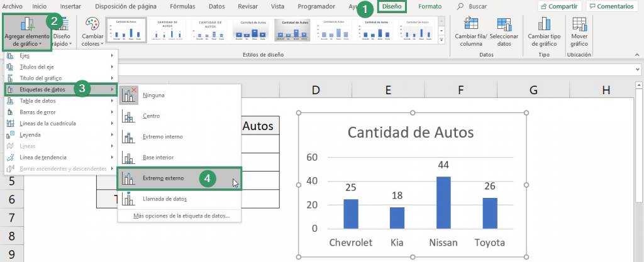644x262 pixels.
Task: Select row 9 header
Action: 11,254
